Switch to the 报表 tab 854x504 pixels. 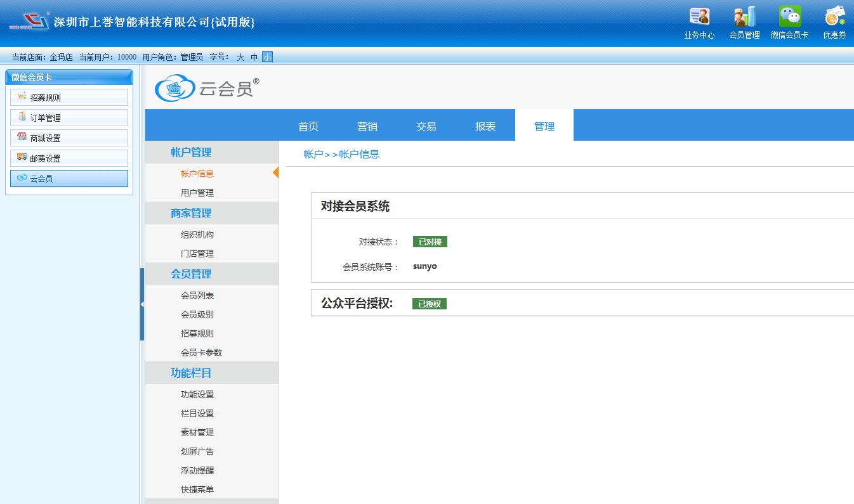click(x=485, y=126)
